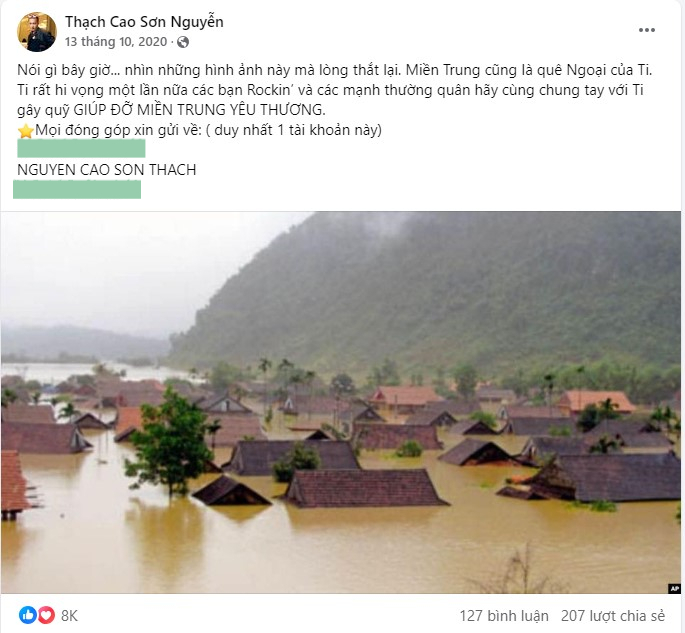Click the NGUYEN CAO SON THACH account name
Screen dimensions: 685x633
tap(107, 170)
